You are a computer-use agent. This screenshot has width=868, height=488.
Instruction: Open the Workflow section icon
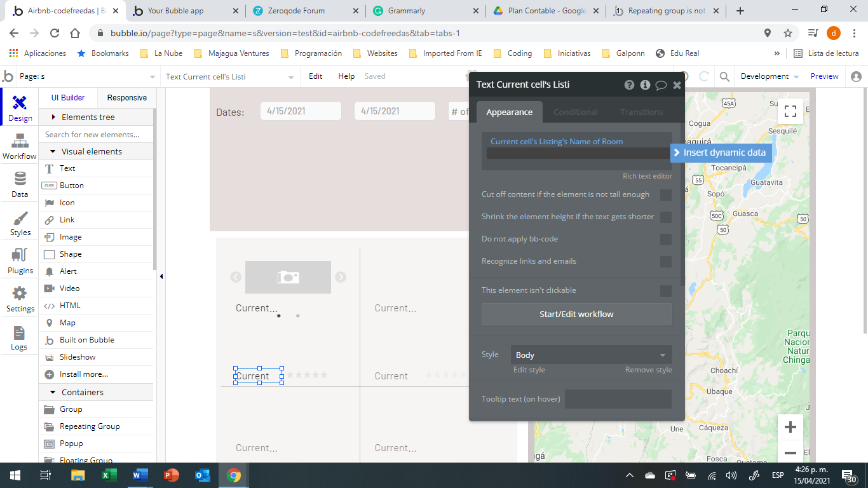point(20,146)
